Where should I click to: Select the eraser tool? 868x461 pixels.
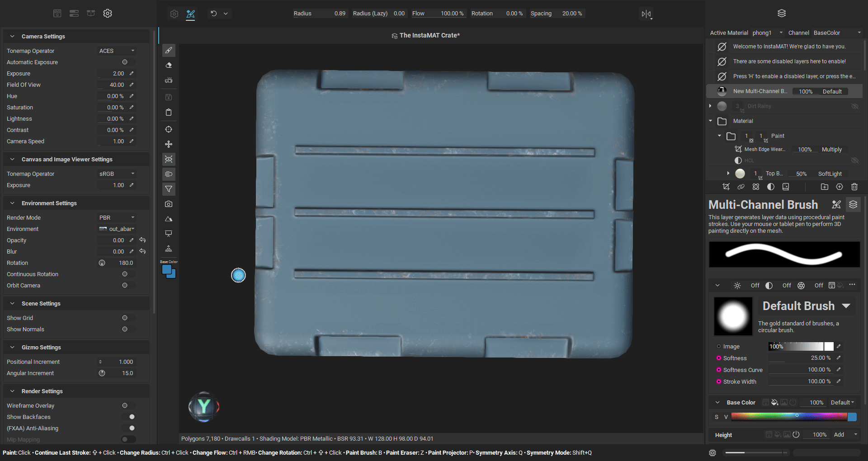[x=169, y=65]
